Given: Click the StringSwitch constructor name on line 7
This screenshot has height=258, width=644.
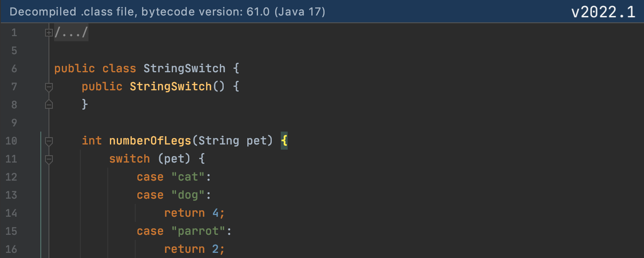Looking at the screenshot, I should 170,87.
